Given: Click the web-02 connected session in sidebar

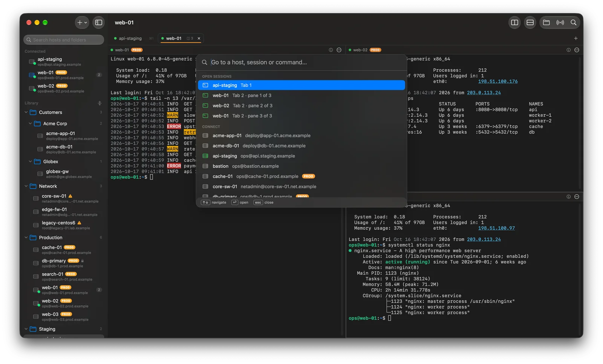Looking at the screenshot, I should [x=64, y=88].
